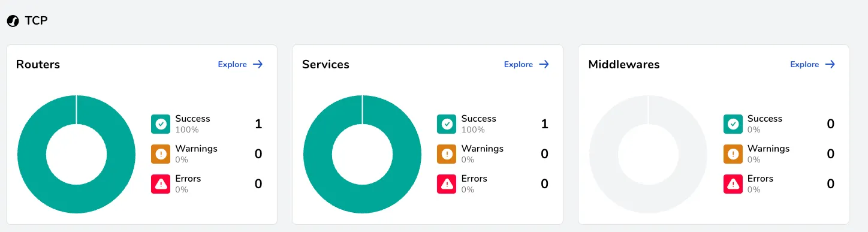Click the Routers Success checkmark icon
The height and width of the screenshot is (232, 868).
pyautogui.click(x=161, y=124)
